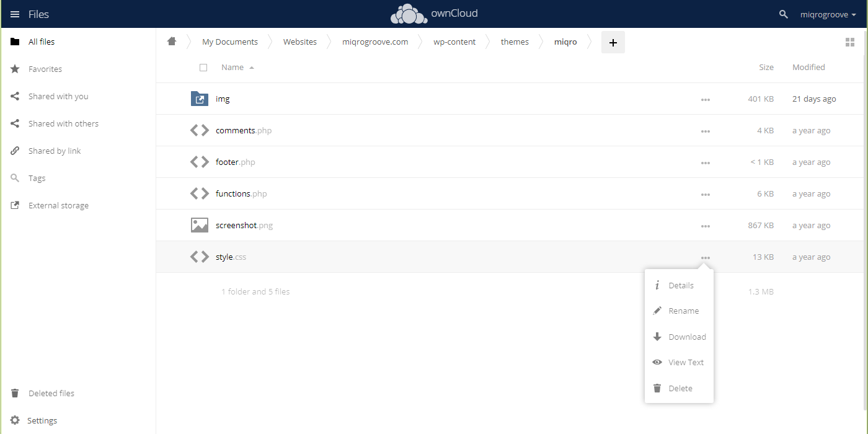Go to miqrogroove.com breadcrumb
The width and height of the screenshot is (868, 434).
point(375,42)
